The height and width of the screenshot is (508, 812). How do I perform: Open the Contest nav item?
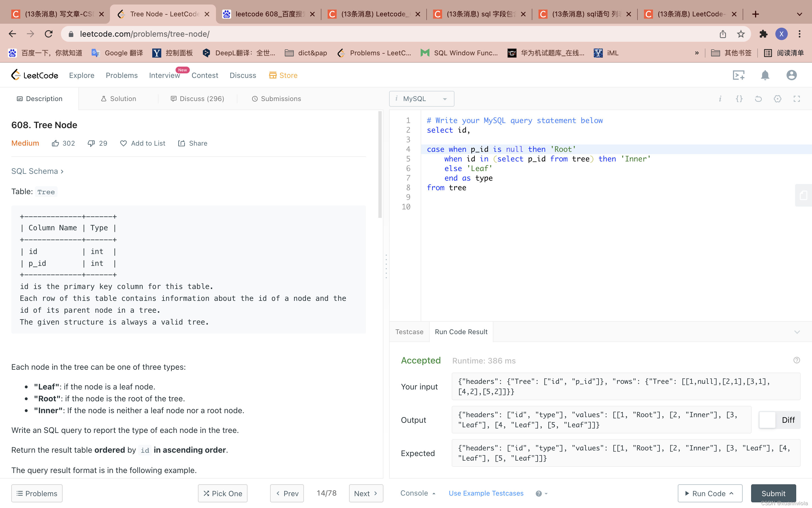click(x=205, y=75)
